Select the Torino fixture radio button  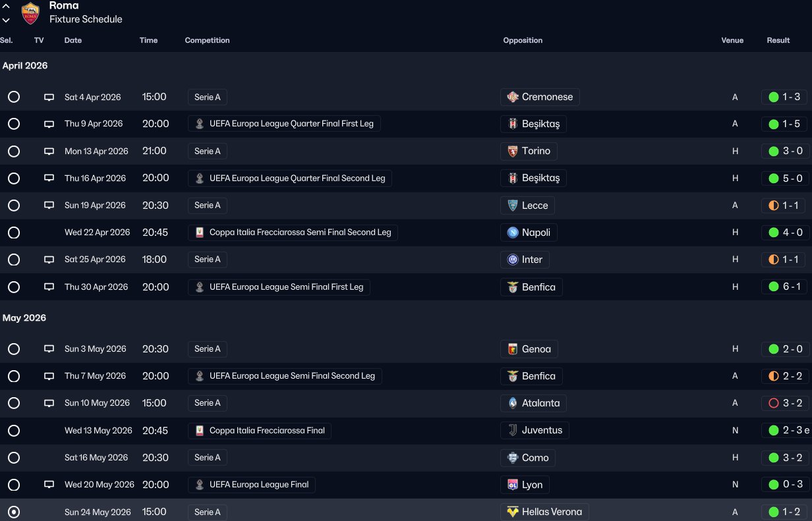[14, 151]
